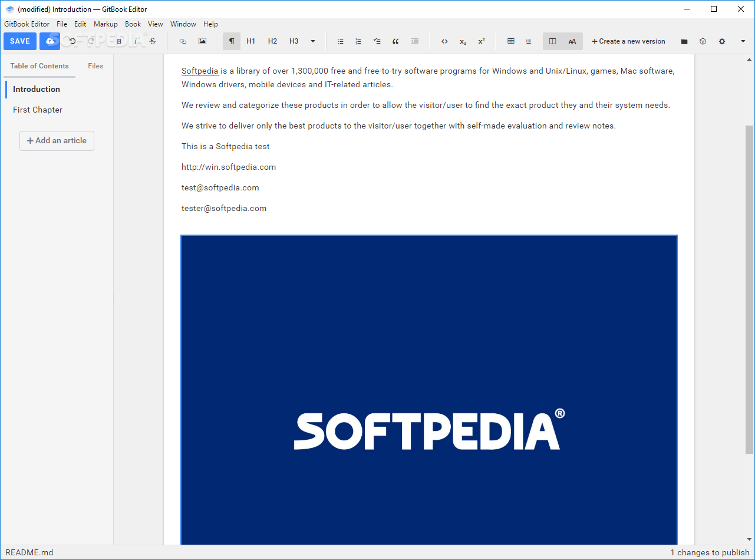Undo the last change
755x560 pixels.
tap(72, 41)
